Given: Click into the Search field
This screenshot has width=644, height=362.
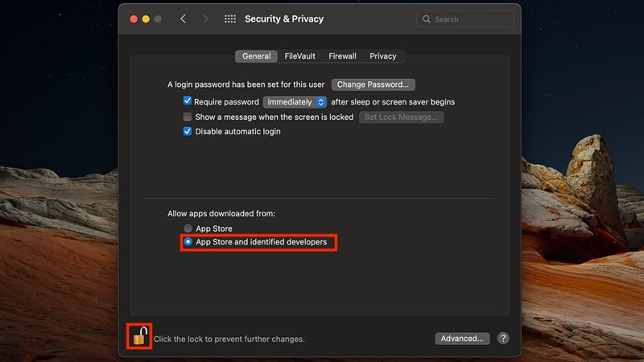Looking at the screenshot, I should pos(471,19).
